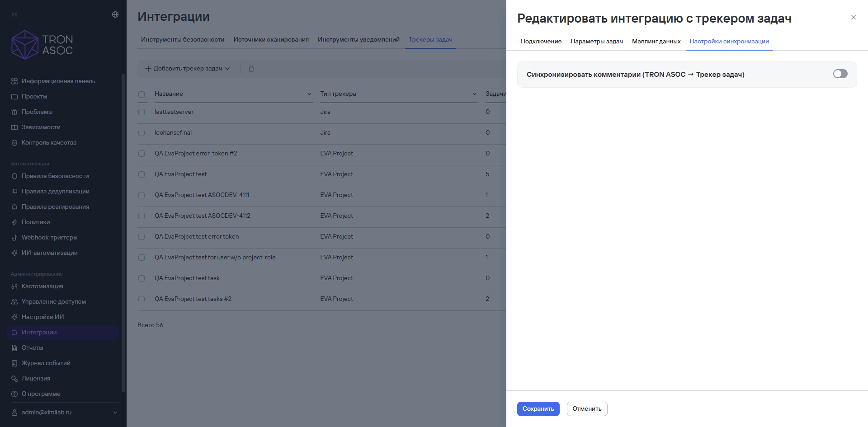Switch to Параметры задач tab
This screenshot has width=868, height=427.
597,41
